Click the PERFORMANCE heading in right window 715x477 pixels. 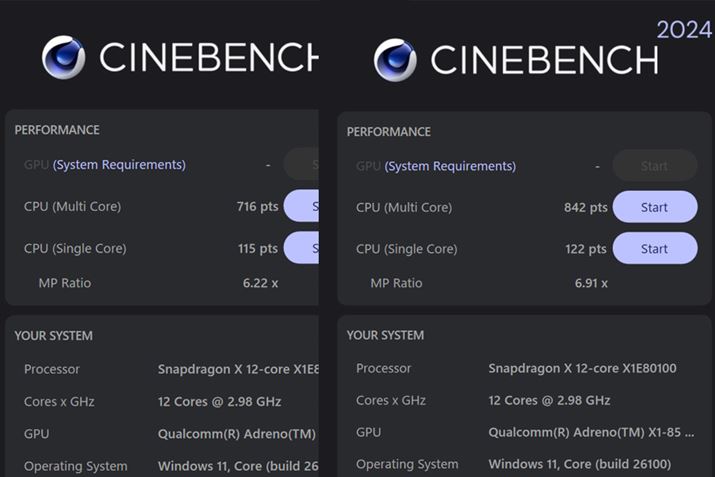389,132
